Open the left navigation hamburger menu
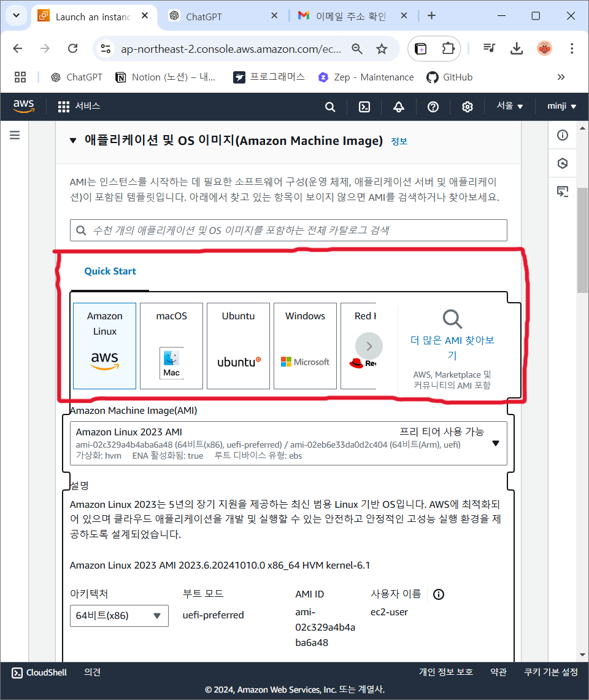The image size is (589, 700). pyautogui.click(x=15, y=135)
